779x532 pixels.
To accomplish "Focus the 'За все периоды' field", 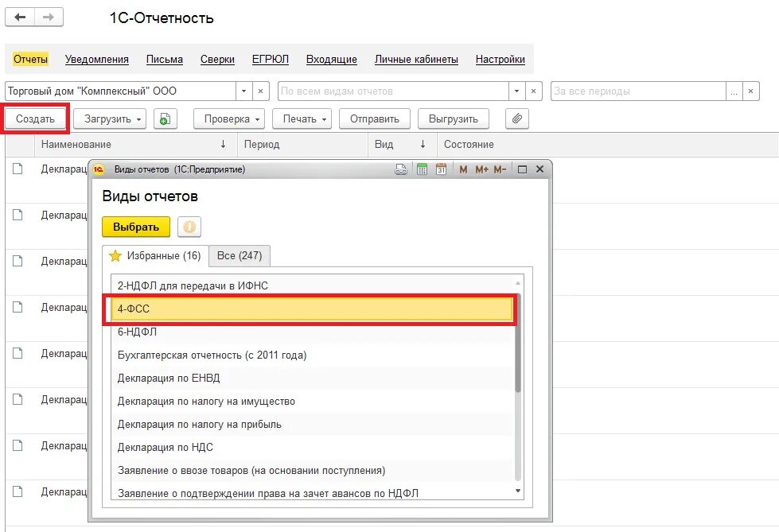I will [638, 91].
